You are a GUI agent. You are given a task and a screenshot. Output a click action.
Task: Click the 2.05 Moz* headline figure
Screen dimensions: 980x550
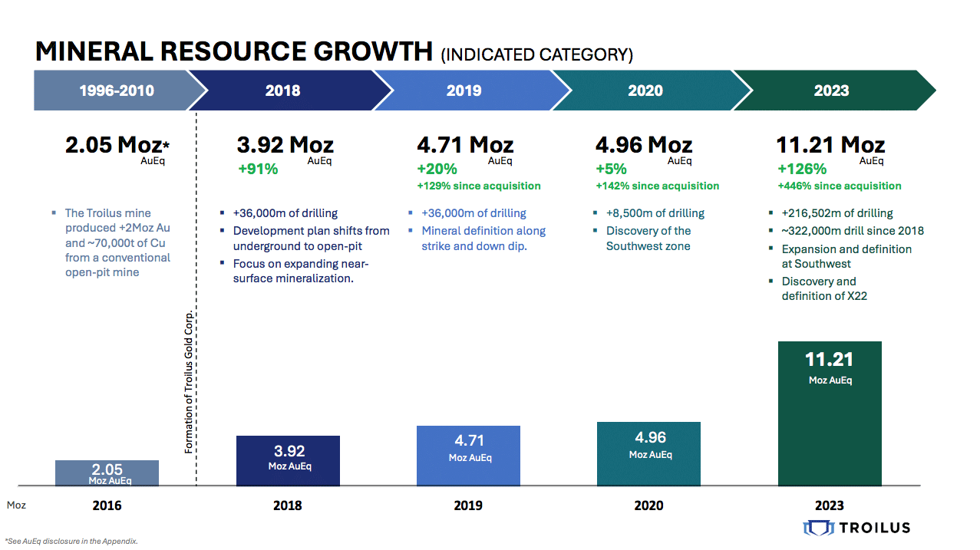tap(117, 144)
